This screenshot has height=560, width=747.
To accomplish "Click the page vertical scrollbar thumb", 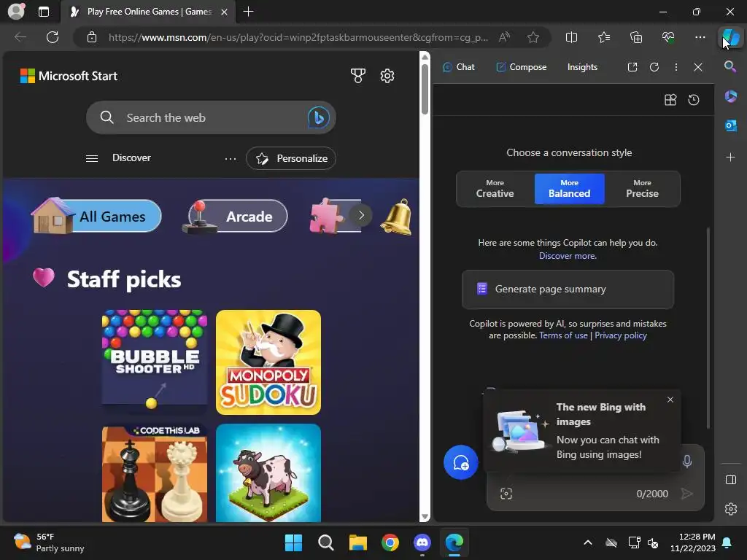I will [425, 89].
